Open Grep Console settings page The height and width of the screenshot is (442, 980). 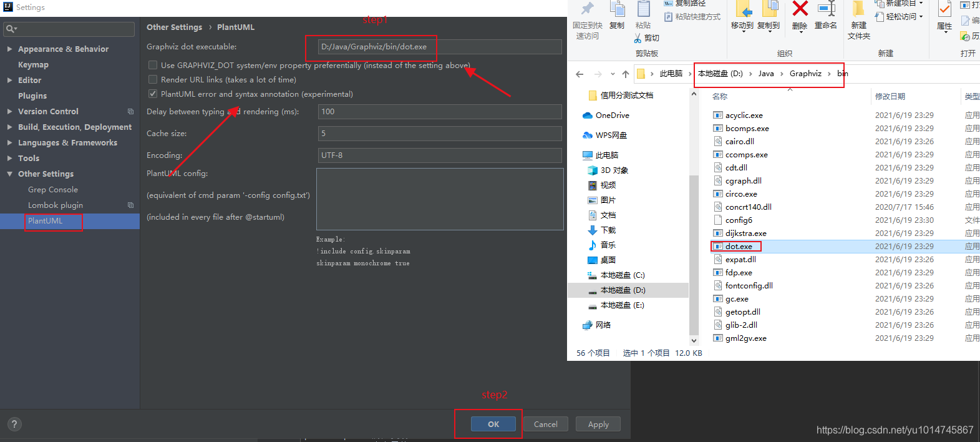pyautogui.click(x=53, y=189)
